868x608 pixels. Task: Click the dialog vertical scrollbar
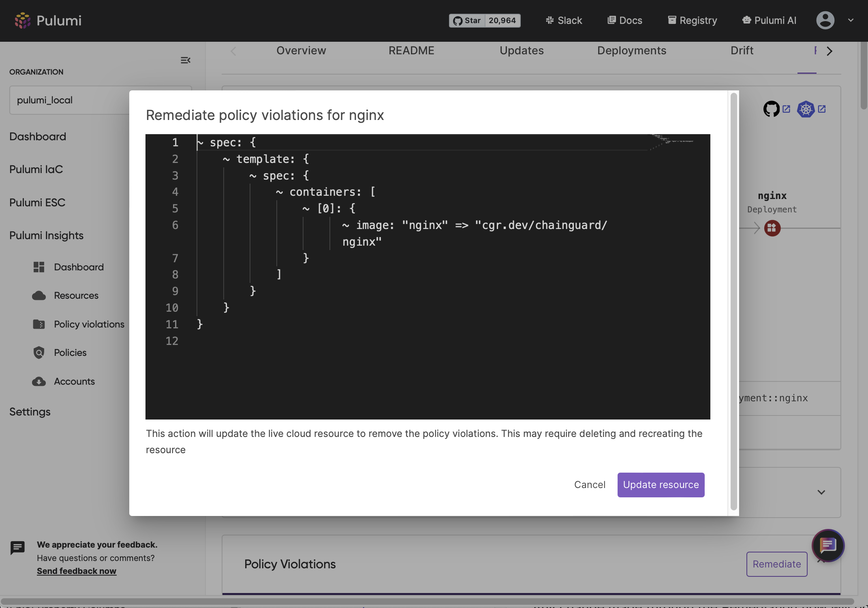click(x=733, y=302)
